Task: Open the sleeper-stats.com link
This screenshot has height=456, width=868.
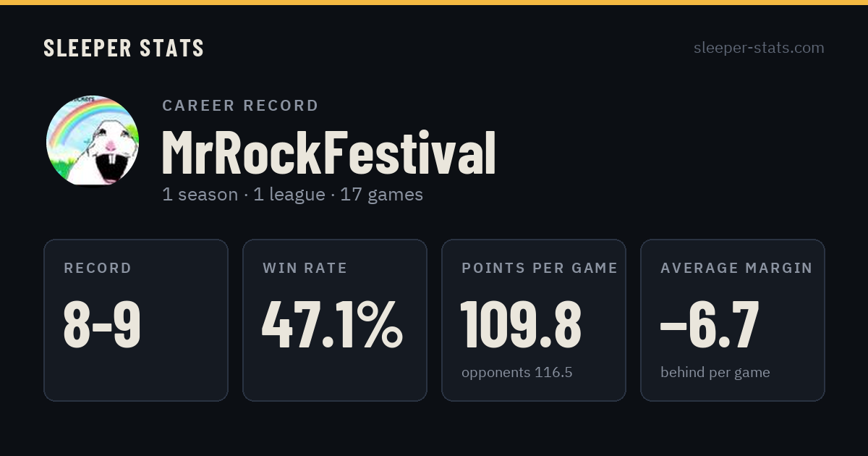Action: pos(759,48)
